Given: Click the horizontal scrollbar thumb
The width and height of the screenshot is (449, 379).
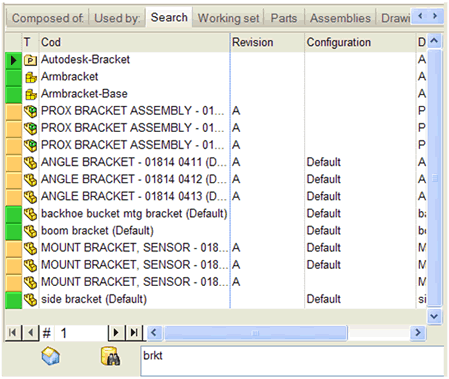Looking at the screenshot, I should tap(256, 333).
